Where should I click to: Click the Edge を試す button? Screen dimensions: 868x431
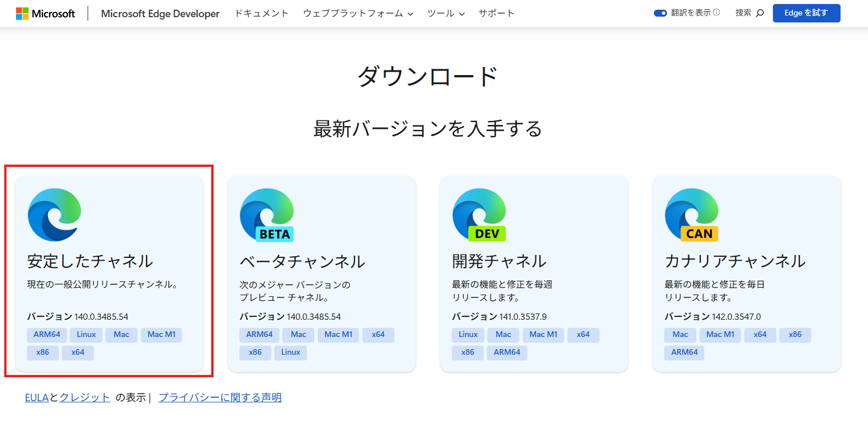coord(807,13)
